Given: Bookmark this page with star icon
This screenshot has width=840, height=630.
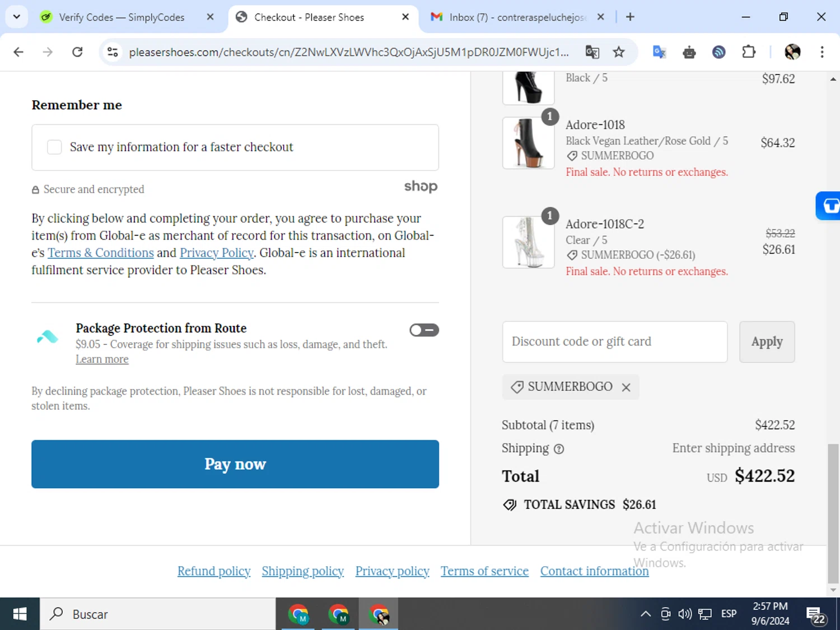Looking at the screenshot, I should click(618, 52).
